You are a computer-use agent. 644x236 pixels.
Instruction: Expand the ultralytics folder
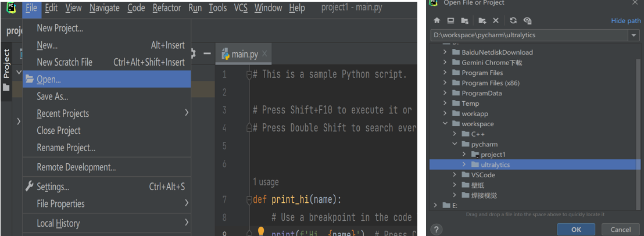(x=464, y=165)
